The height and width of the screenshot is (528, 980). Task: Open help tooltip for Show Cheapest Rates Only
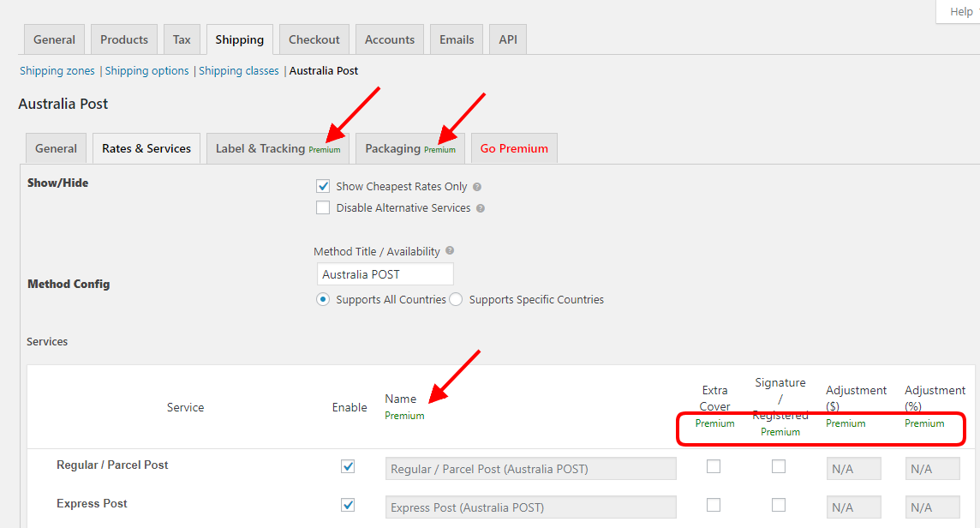point(477,187)
